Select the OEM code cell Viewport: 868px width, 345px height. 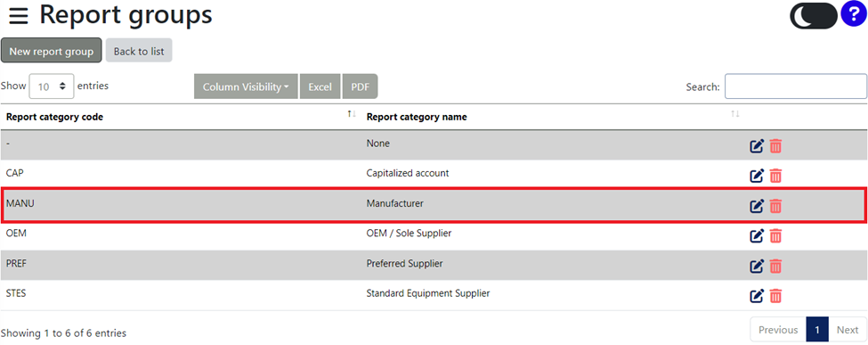click(x=16, y=234)
